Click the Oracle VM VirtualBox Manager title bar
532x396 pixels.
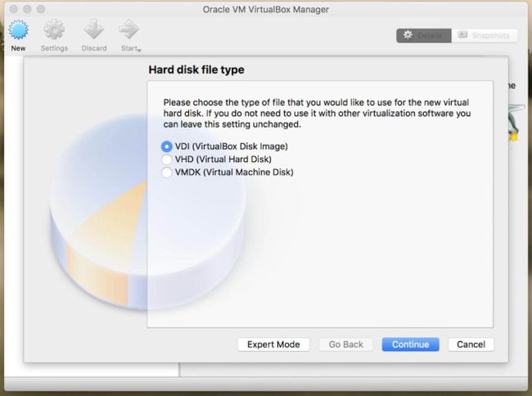point(265,9)
